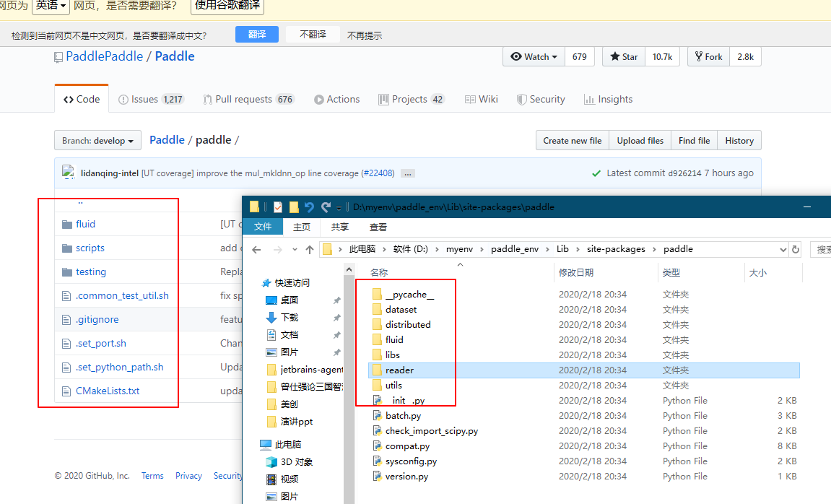Click the blue translate button
This screenshot has height=504, width=831.
pyautogui.click(x=257, y=35)
